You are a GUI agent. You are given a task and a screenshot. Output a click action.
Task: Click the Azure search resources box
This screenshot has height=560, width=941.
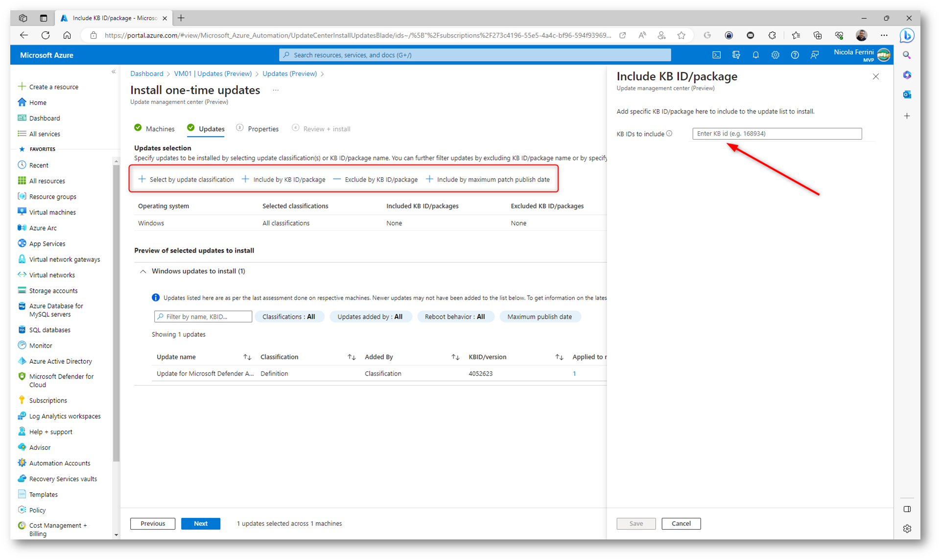pyautogui.click(x=475, y=55)
